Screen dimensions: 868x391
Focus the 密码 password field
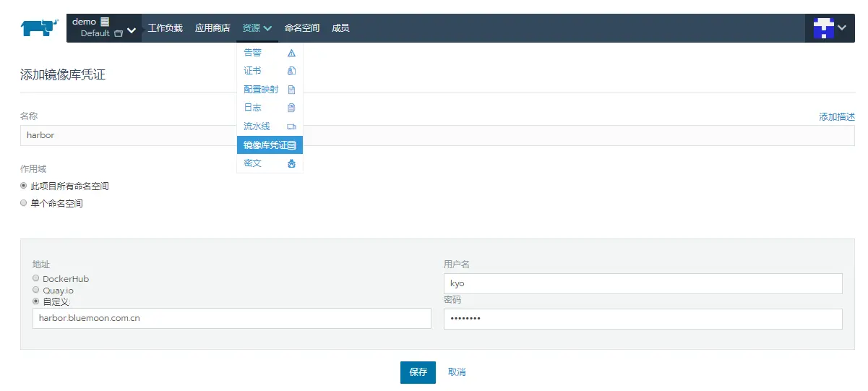click(x=643, y=319)
